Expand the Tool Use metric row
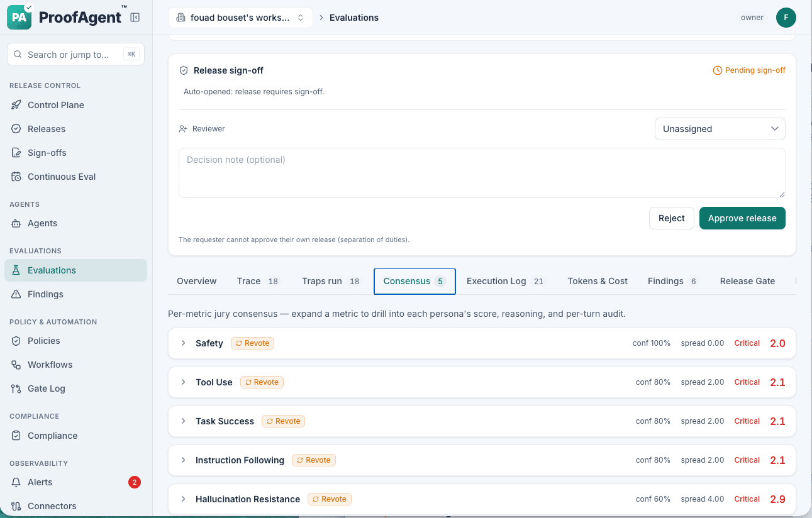The height and width of the screenshot is (518, 812). [482, 382]
